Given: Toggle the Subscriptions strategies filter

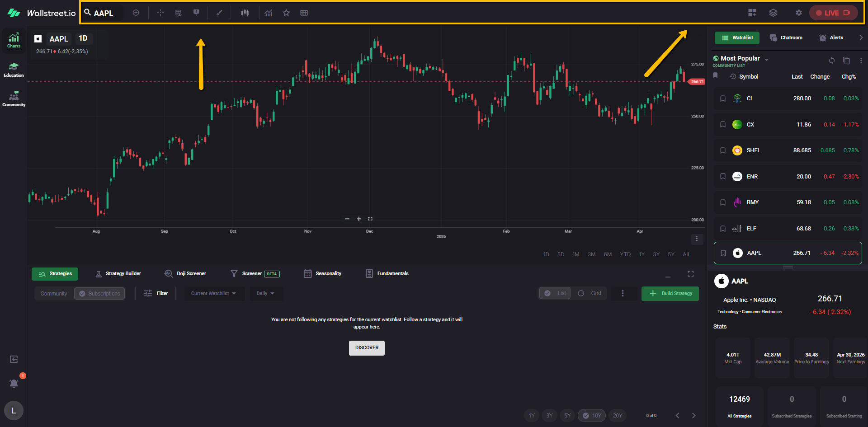Looking at the screenshot, I should pyautogui.click(x=99, y=294).
